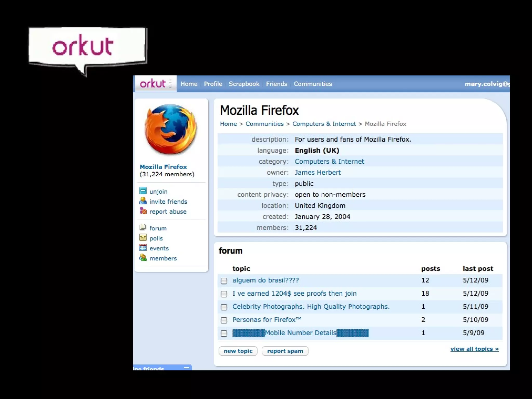Click the polls icon
This screenshot has width=532, height=399.
tap(143, 237)
